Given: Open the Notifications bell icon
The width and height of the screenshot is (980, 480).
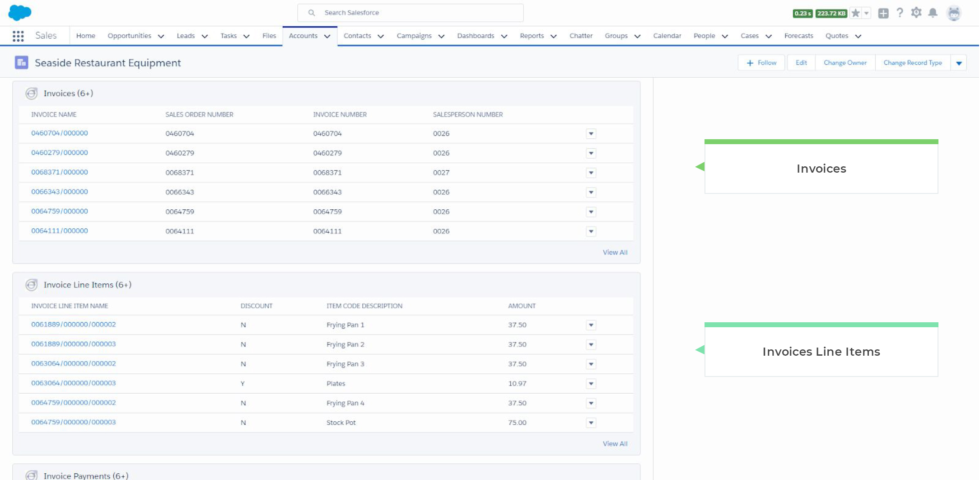Looking at the screenshot, I should [x=933, y=13].
